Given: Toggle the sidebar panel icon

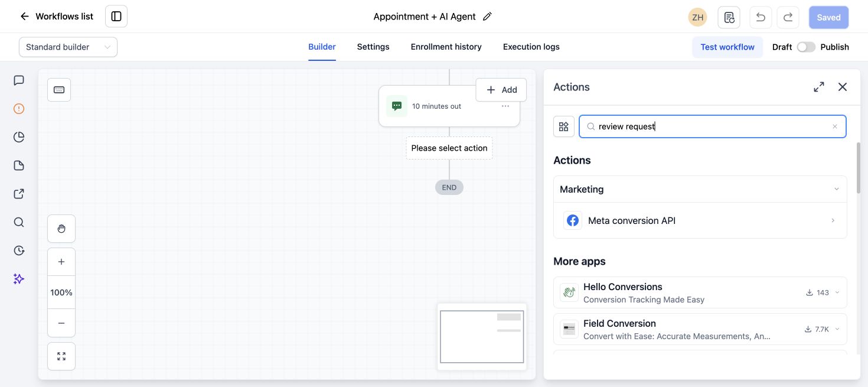Looking at the screenshot, I should pyautogui.click(x=116, y=17).
